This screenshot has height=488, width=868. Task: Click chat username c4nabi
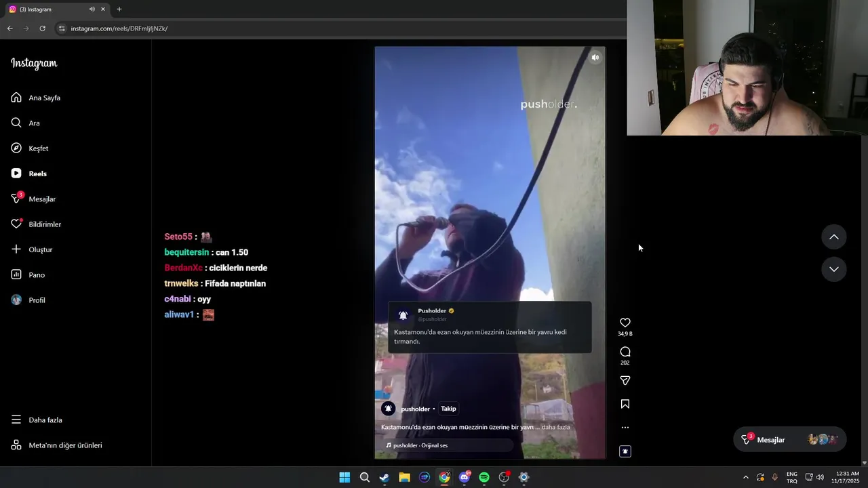click(x=178, y=299)
